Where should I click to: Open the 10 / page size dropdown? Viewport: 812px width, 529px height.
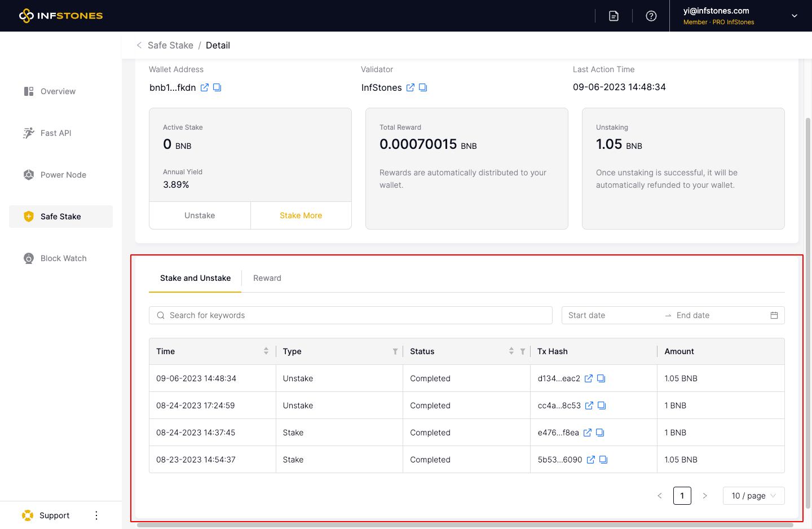(753, 496)
